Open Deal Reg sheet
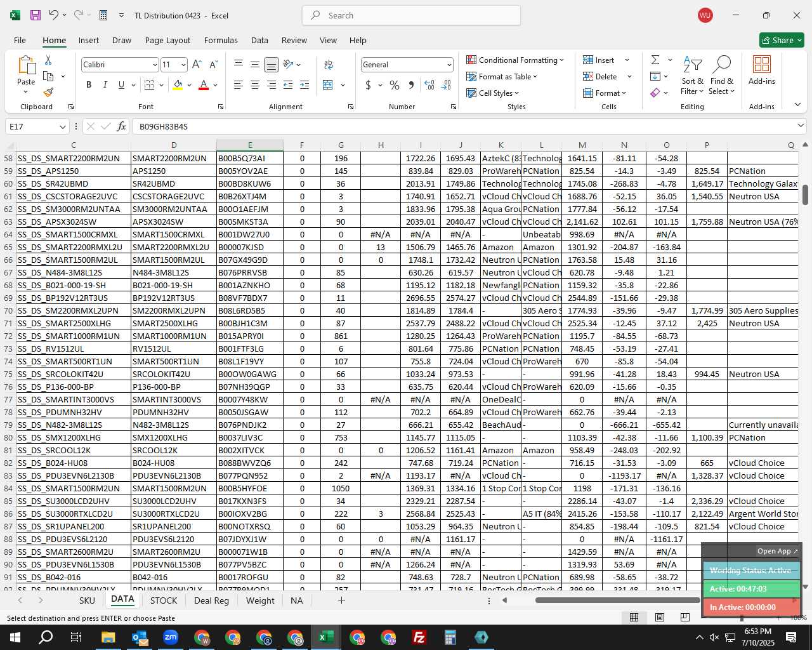 click(211, 600)
